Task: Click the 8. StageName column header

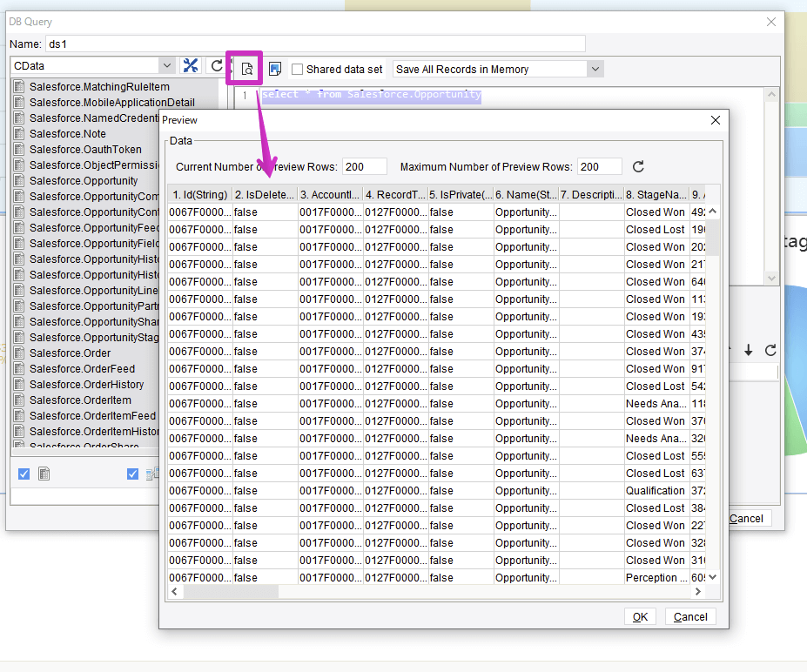Action: 656,194
